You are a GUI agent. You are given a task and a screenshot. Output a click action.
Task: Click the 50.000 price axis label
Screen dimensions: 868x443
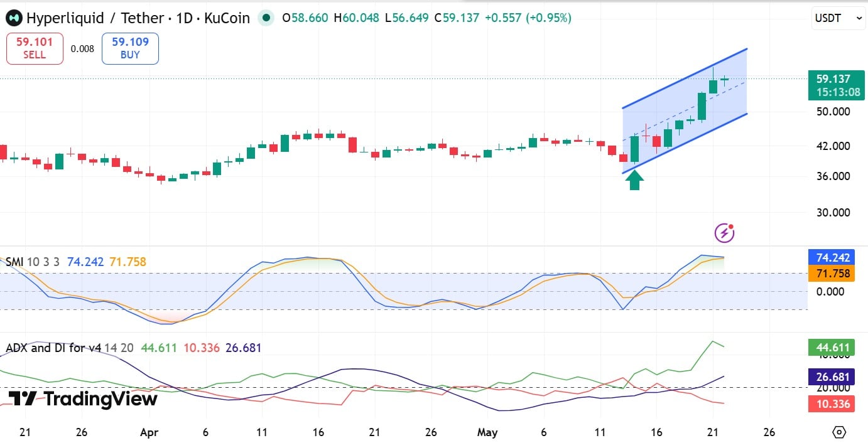tap(833, 112)
